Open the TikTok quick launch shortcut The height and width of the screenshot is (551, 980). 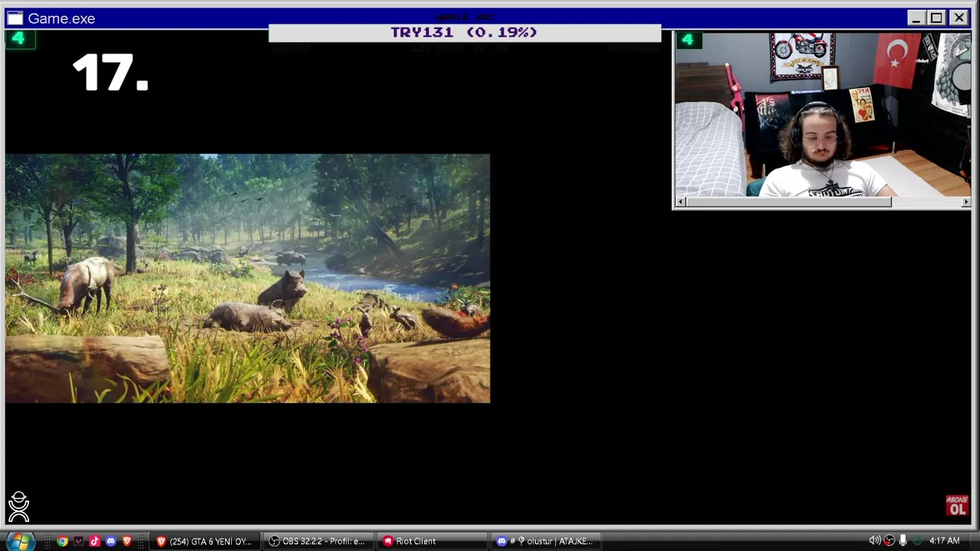point(94,541)
